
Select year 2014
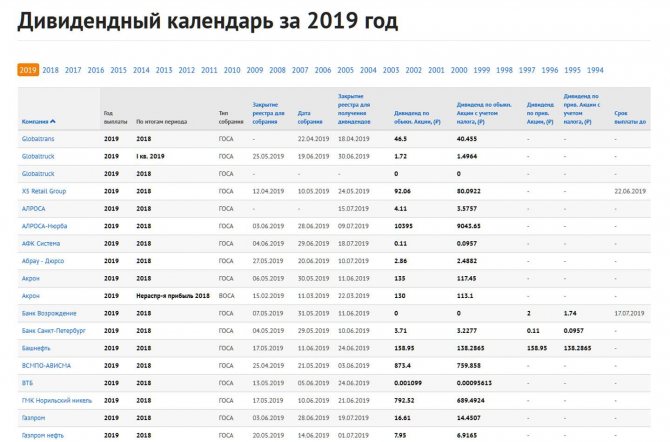[141, 70]
